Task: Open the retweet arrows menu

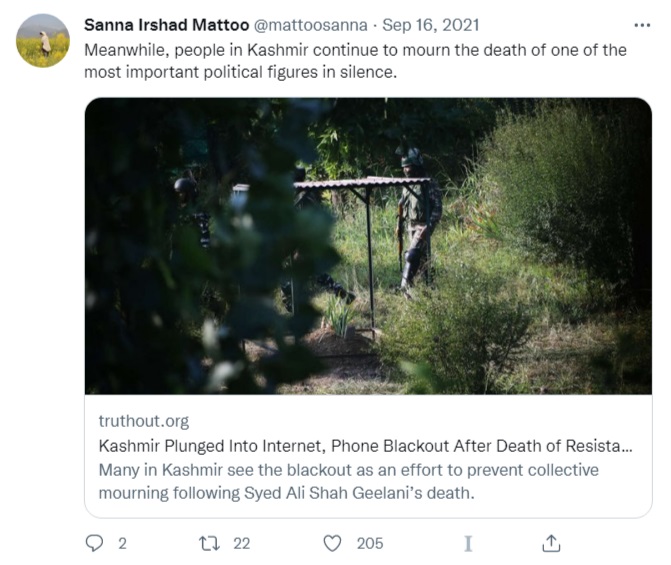Action: tap(209, 543)
